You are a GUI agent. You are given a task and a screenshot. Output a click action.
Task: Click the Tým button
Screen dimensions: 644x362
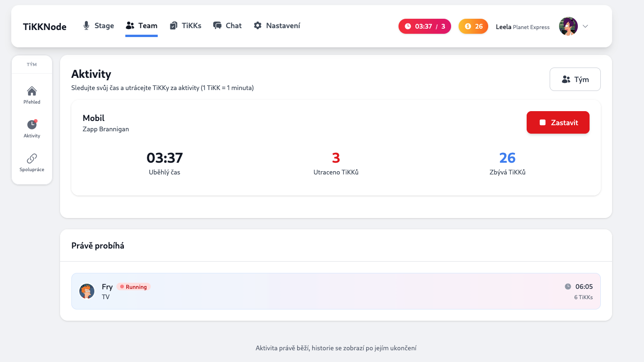[x=575, y=79]
